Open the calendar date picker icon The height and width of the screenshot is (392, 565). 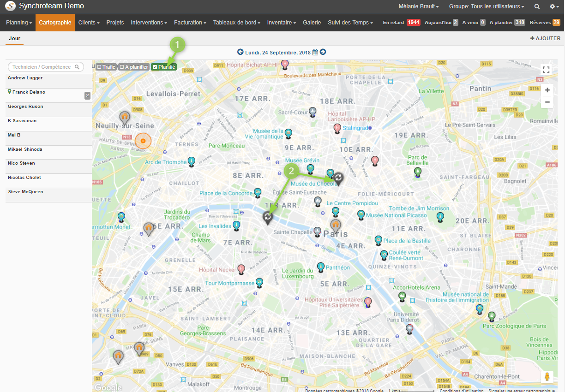315,52
